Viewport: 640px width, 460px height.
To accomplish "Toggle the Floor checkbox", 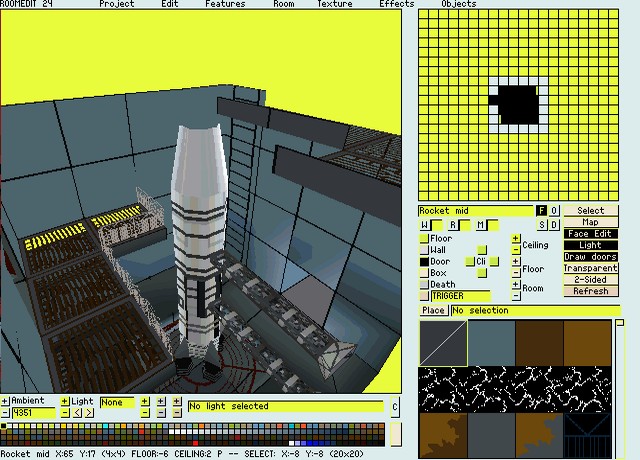I will pyautogui.click(x=423, y=239).
